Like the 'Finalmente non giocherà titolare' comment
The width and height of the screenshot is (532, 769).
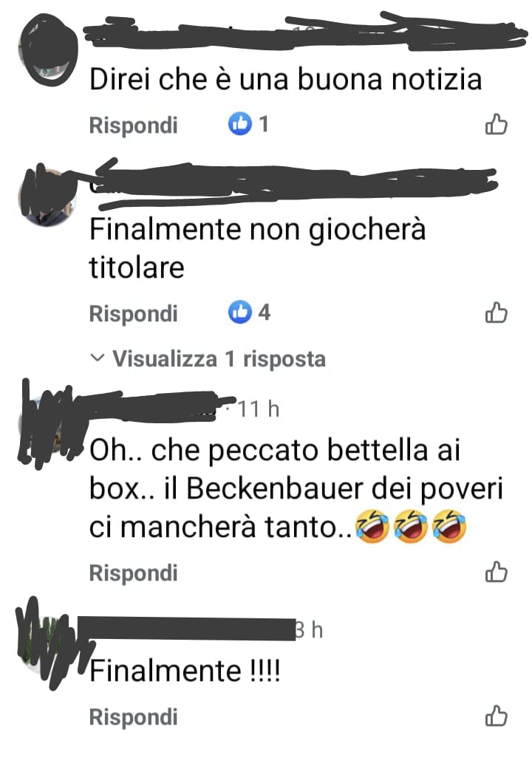tap(496, 312)
